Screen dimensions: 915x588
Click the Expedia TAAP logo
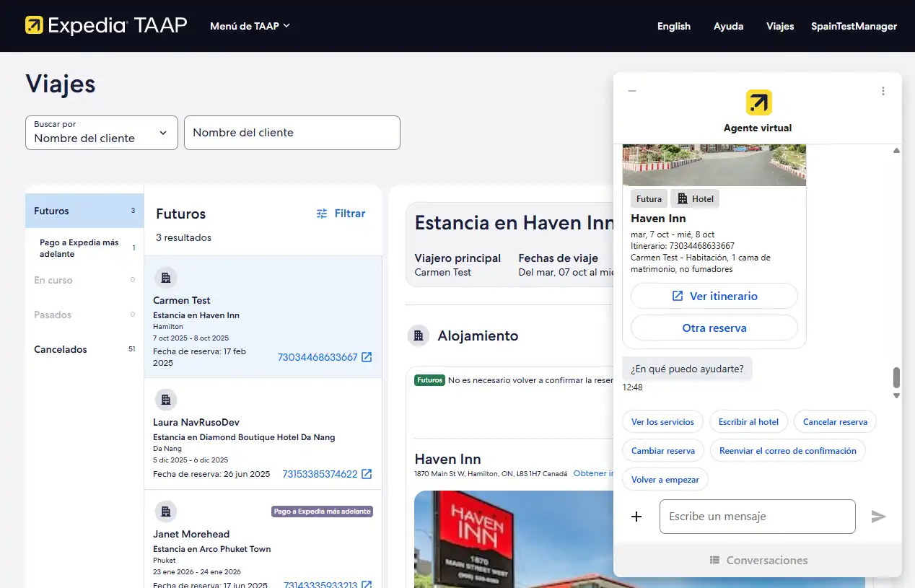(x=106, y=26)
